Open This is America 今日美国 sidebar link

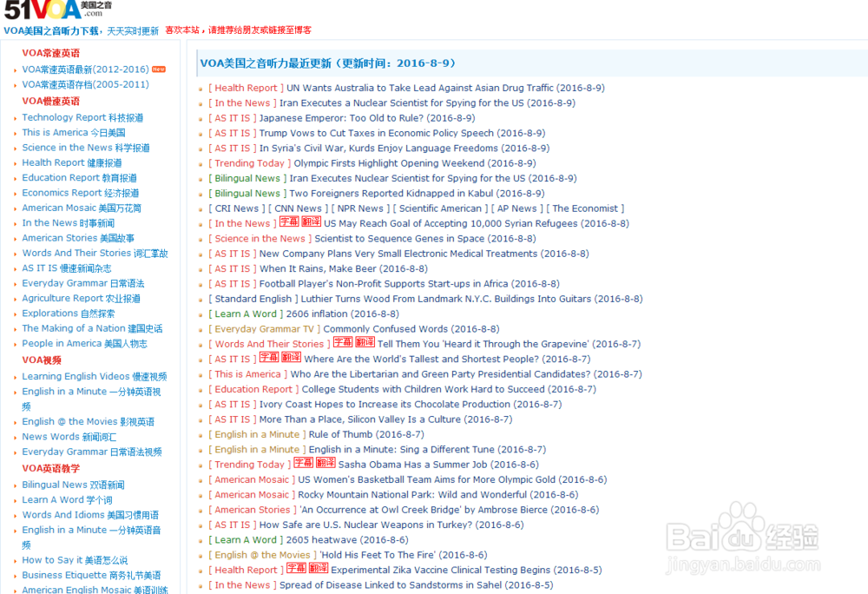pyautogui.click(x=74, y=132)
